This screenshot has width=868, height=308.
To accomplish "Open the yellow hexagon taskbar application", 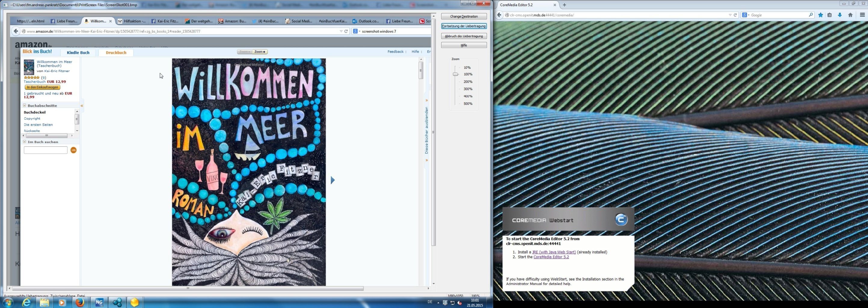I will tap(134, 302).
